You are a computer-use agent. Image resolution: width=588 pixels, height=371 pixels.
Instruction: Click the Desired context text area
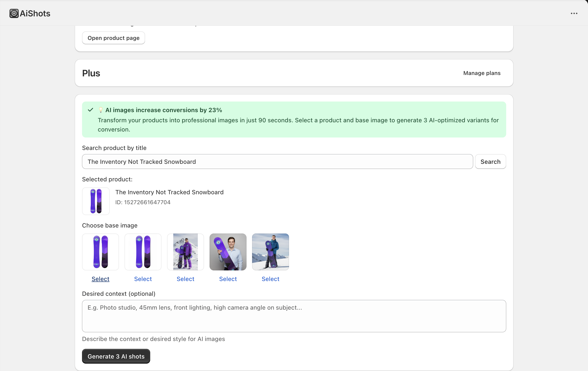click(294, 316)
